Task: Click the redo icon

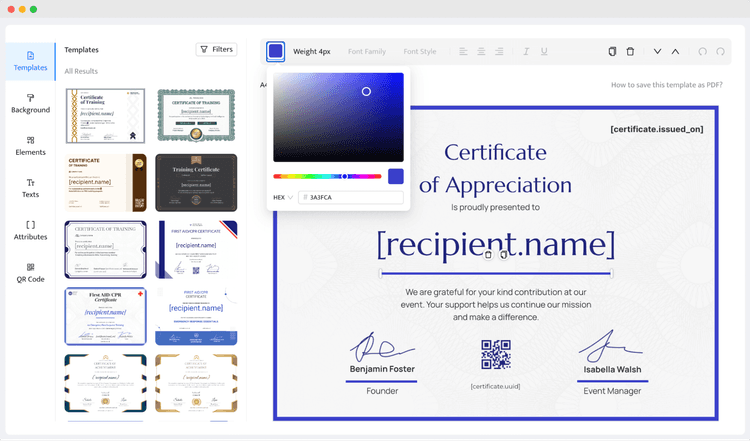Action: pyautogui.click(x=720, y=51)
